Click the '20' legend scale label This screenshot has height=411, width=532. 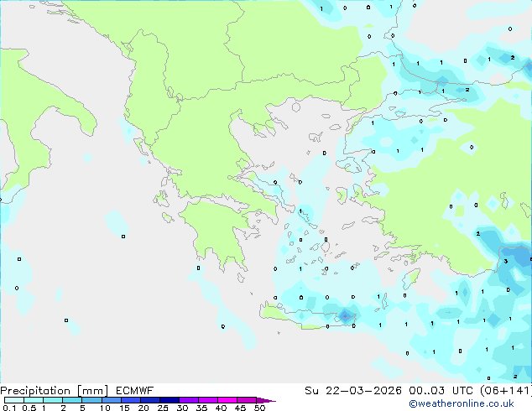tap(143, 408)
